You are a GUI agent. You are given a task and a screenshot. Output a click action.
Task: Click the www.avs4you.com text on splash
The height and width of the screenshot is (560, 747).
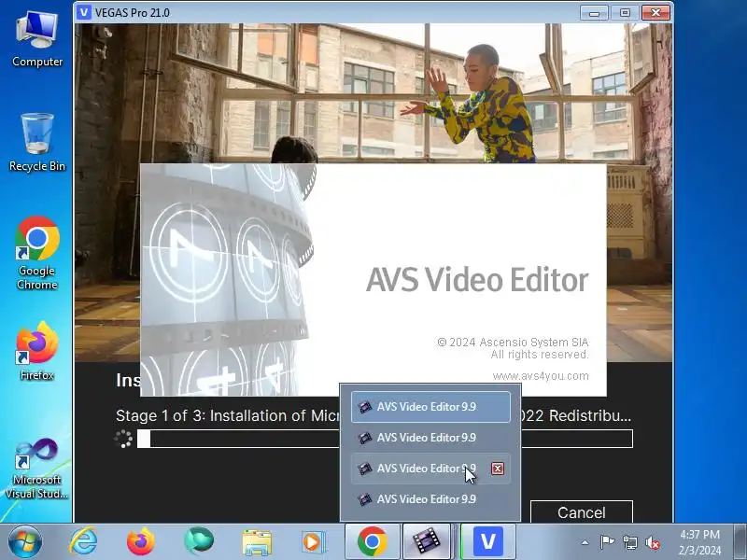[x=541, y=376]
